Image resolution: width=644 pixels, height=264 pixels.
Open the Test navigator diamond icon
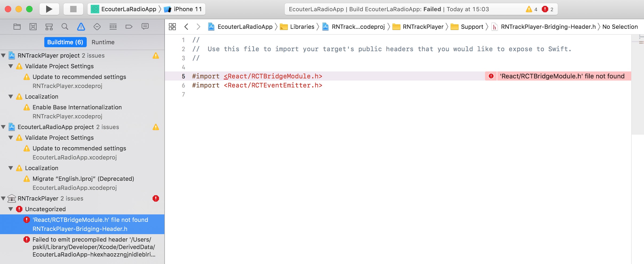[x=97, y=26]
